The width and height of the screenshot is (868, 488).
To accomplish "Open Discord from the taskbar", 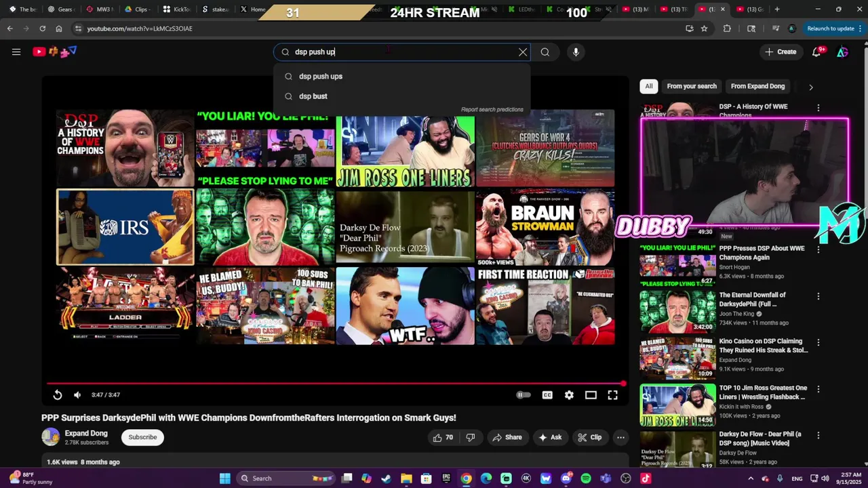I will click(x=566, y=479).
